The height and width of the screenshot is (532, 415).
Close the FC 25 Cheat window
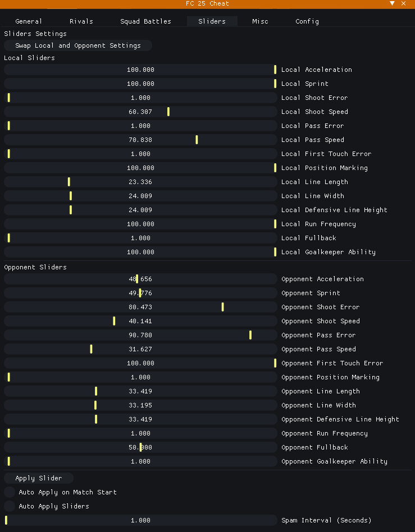pos(404,3)
